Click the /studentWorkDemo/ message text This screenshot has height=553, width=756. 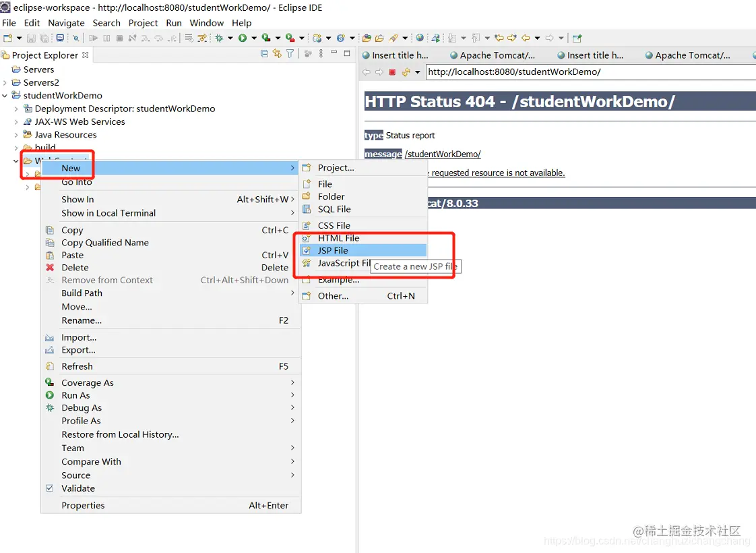[443, 154]
